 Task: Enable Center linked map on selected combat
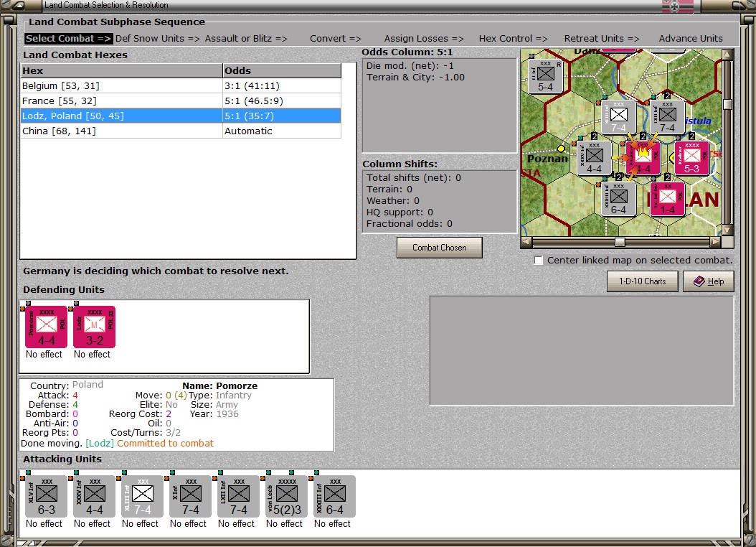539,261
